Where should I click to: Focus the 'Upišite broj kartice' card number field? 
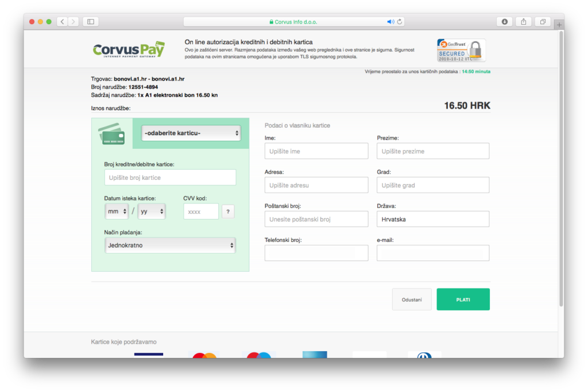click(170, 177)
